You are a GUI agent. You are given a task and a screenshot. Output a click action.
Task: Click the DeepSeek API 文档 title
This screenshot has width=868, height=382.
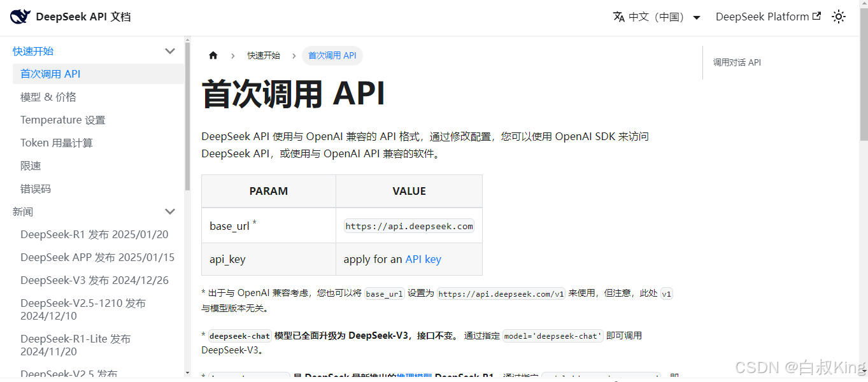click(x=83, y=17)
